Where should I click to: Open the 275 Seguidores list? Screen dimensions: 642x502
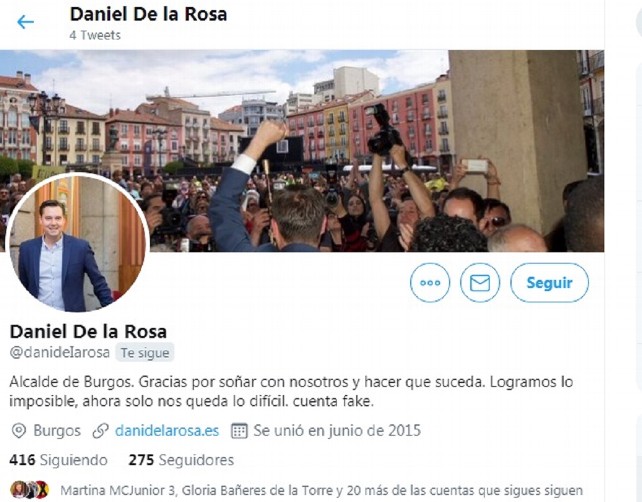[x=181, y=460]
